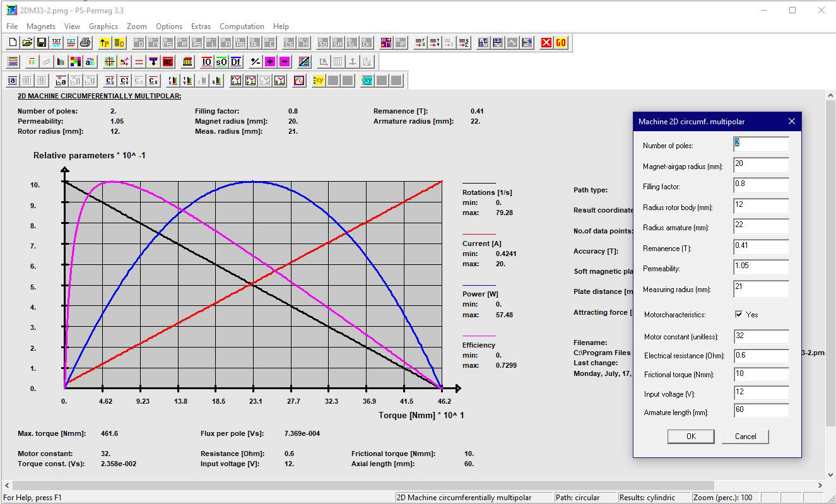Click the yellow GO computation button
Viewport: 836px width, 504px height.
tap(561, 43)
